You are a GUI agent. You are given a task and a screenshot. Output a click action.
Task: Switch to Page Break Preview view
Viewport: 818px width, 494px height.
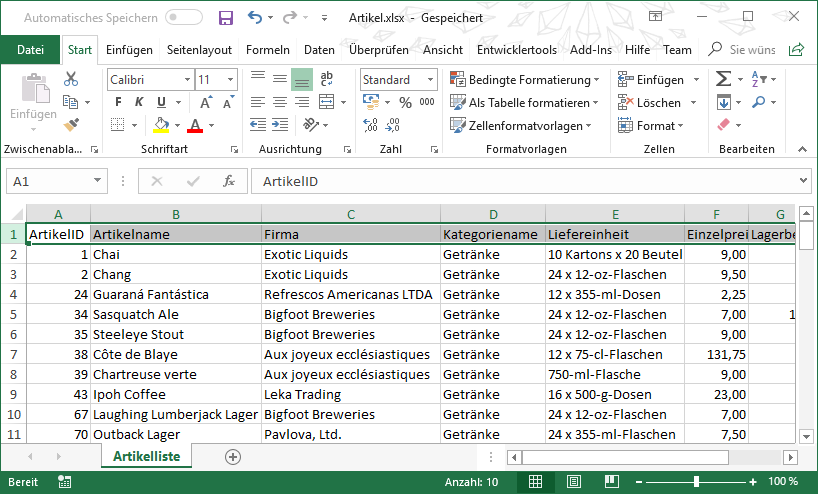(x=611, y=481)
